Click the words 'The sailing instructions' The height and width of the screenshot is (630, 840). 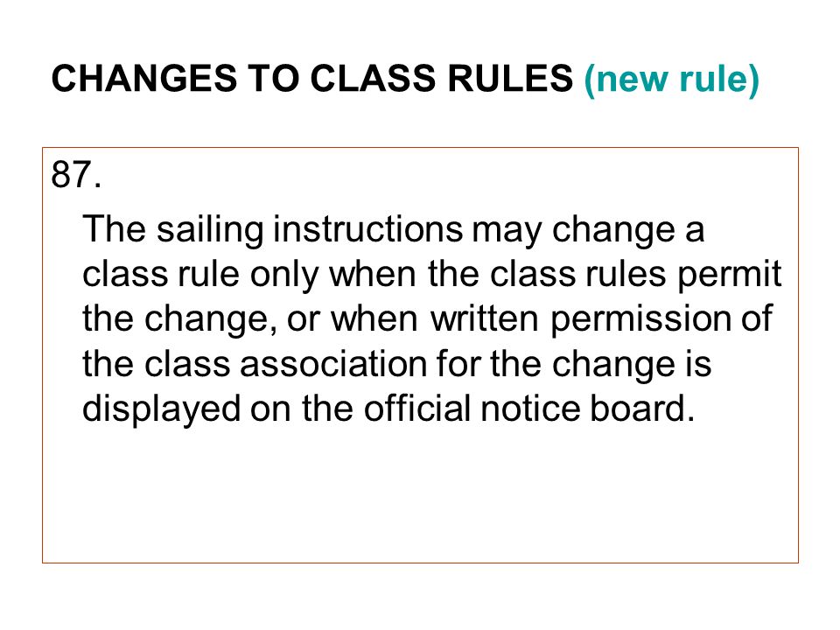click(x=273, y=230)
